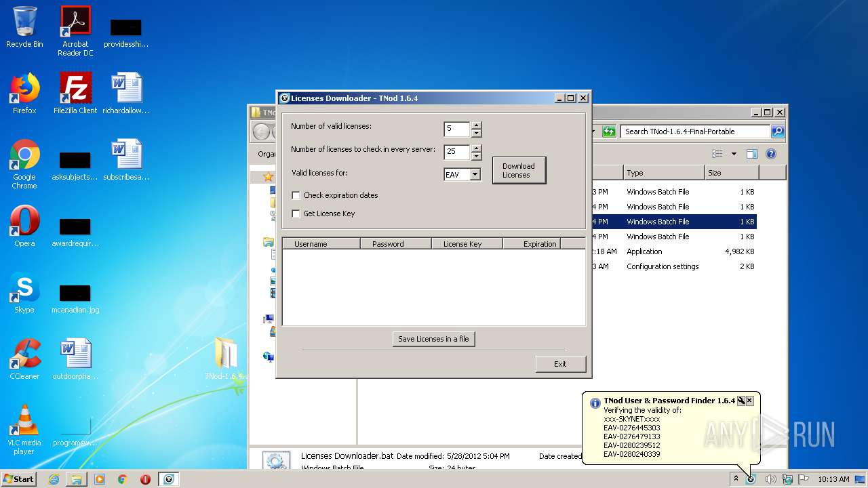The width and height of the screenshot is (868, 488).
Task: Click the Exit button
Action: point(560,364)
